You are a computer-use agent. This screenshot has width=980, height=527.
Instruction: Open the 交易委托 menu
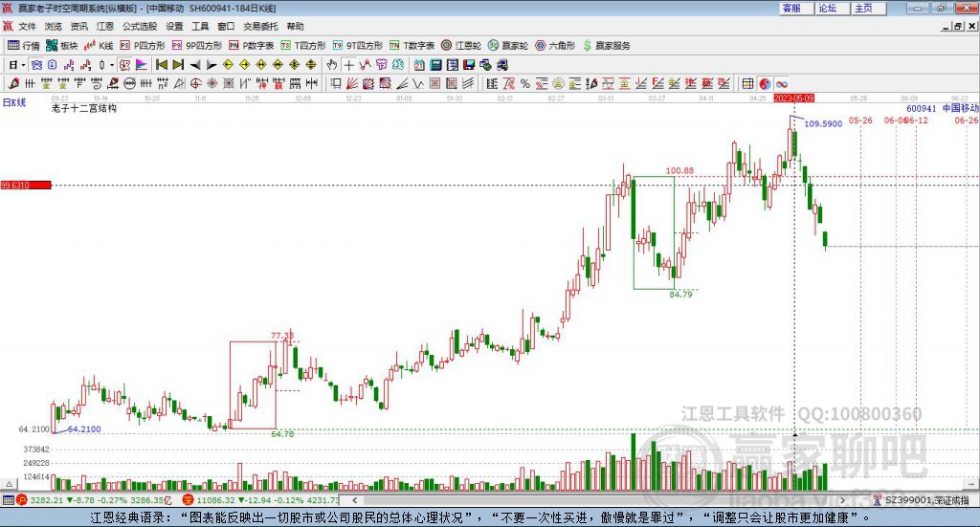tap(260, 26)
